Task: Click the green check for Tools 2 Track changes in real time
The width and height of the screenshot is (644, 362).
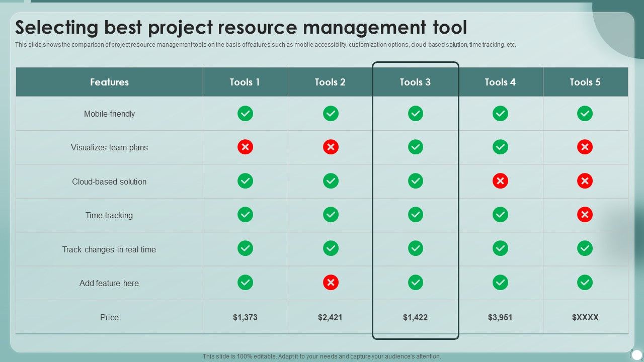Action: [331, 248]
